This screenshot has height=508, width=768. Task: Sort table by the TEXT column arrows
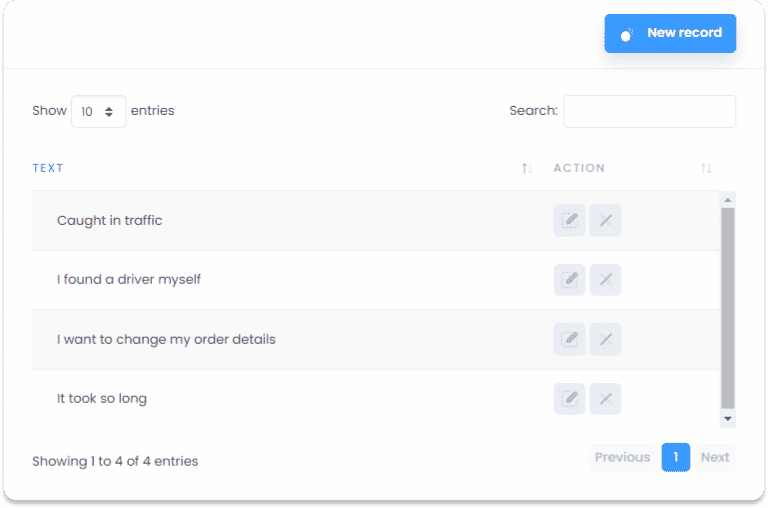click(x=527, y=169)
